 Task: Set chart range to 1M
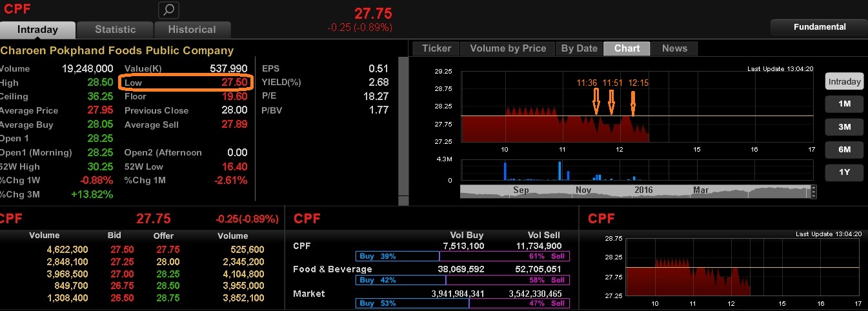coord(844,104)
